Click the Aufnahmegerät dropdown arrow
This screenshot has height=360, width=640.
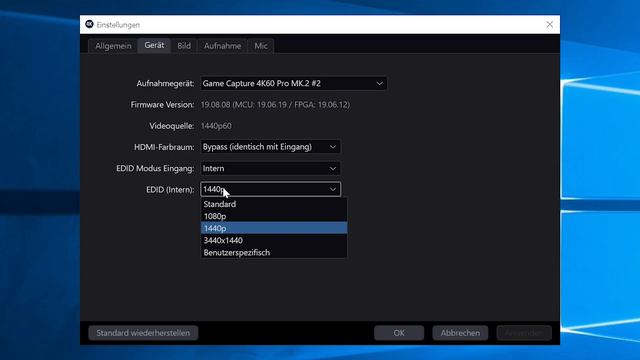coord(380,84)
